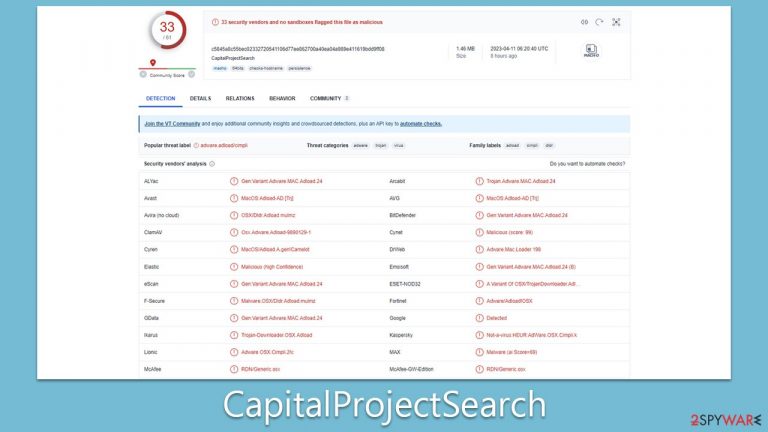The width and height of the screenshot is (768, 432).
Task: Click the warning icon in DrWeb row
Action: (480, 249)
